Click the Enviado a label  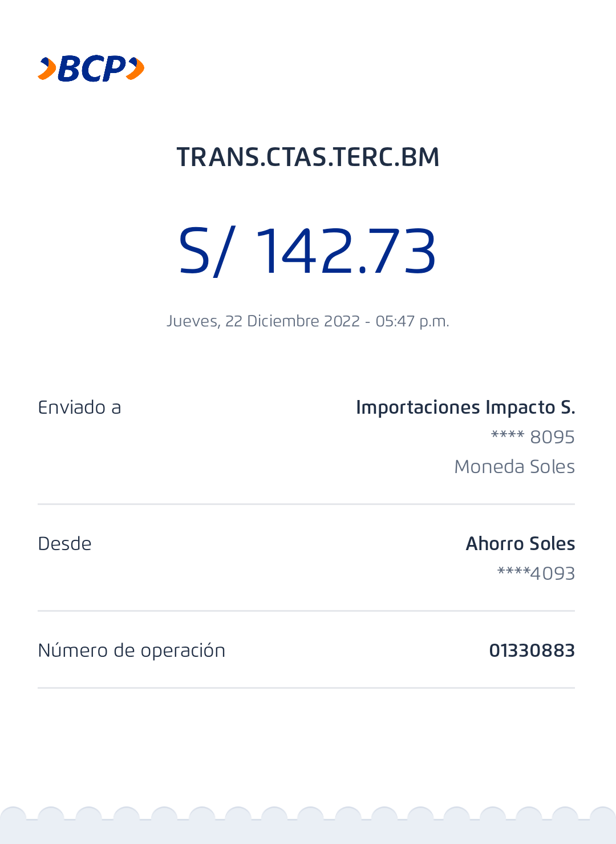click(79, 407)
